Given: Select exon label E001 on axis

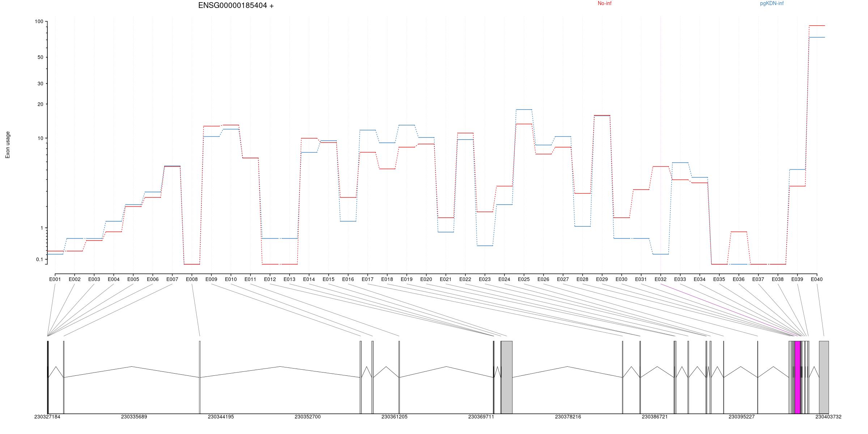Looking at the screenshot, I should [55, 279].
